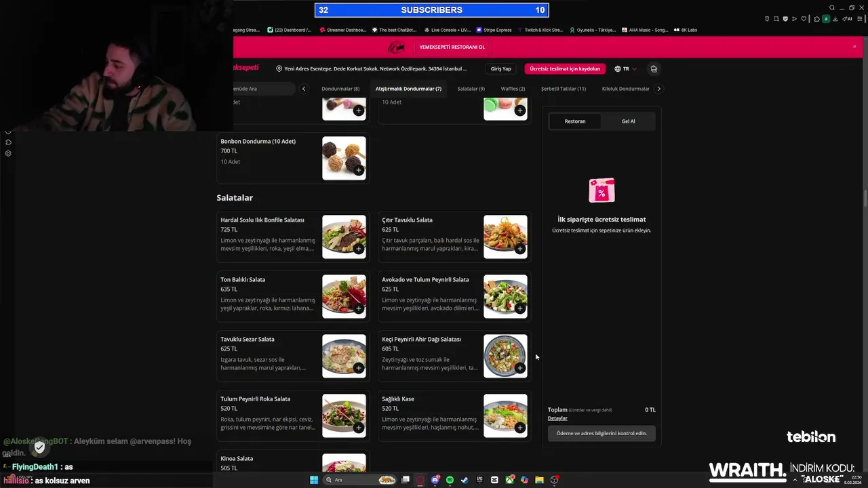Dismiss the pink Yemeksepeti restaurant banner
The height and width of the screenshot is (488, 868).
pyautogui.click(x=854, y=47)
